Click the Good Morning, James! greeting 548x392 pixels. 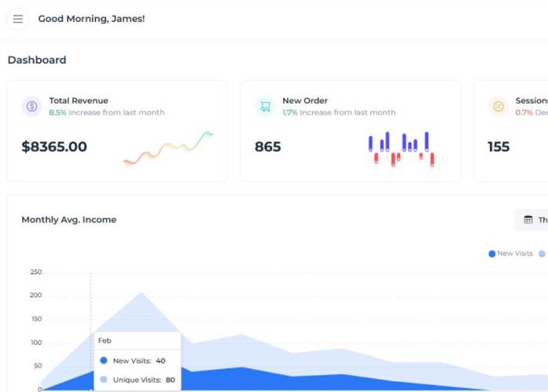click(91, 19)
